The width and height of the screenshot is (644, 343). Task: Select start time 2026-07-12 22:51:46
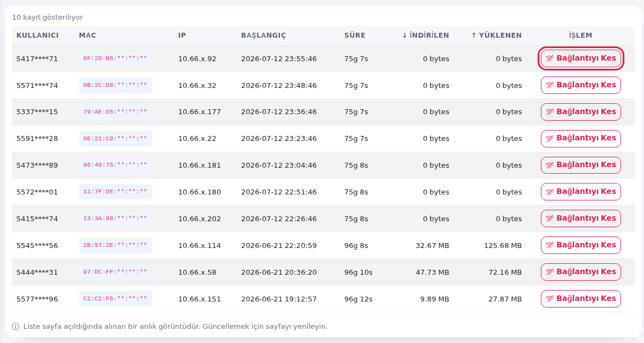click(x=279, y=192)
